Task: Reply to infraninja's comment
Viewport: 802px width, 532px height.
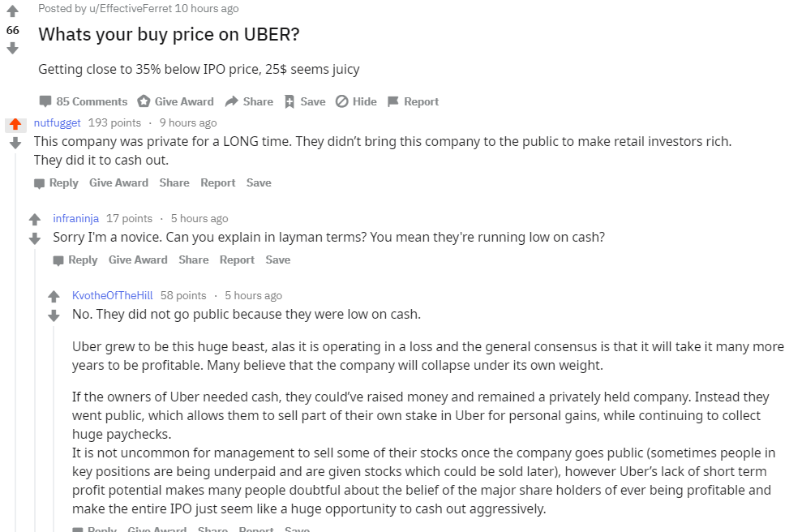Action: tap(75, 260)
